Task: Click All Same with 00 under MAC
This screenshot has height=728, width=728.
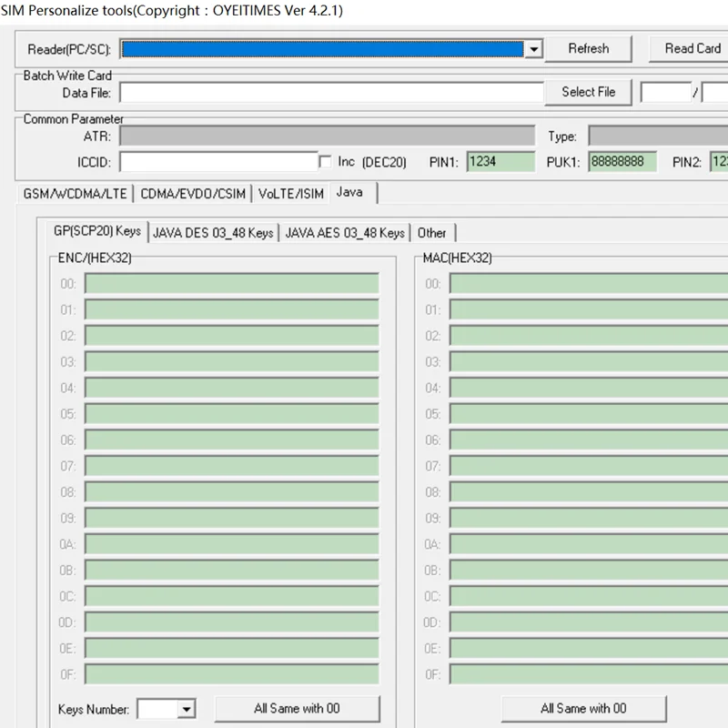Action: pos(583,708)
